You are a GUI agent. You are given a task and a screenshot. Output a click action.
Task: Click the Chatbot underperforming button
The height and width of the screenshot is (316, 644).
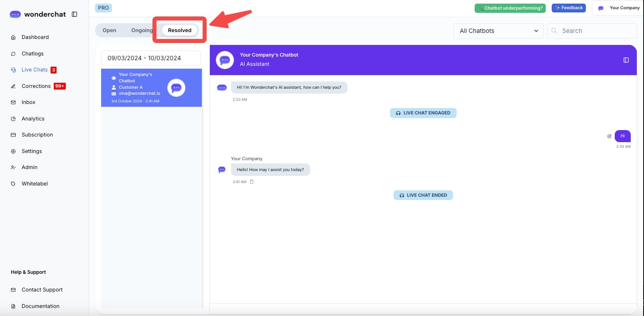click(x=510, y=8)
